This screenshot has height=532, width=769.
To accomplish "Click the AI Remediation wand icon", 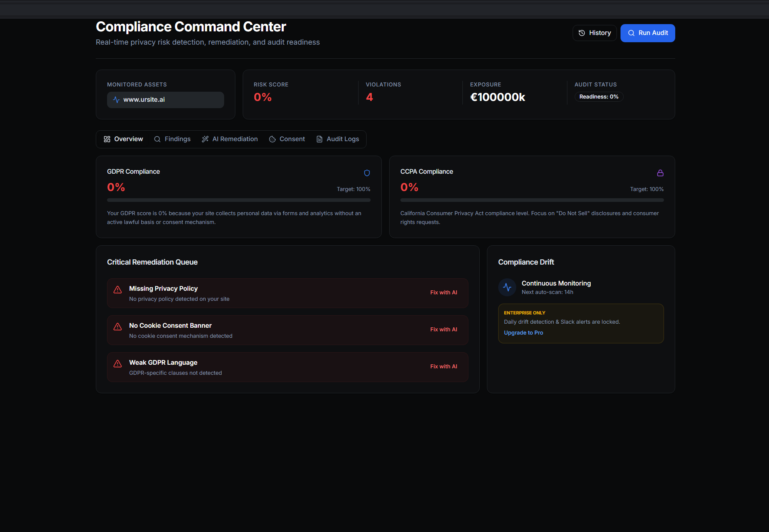I will tap(205, 139).
